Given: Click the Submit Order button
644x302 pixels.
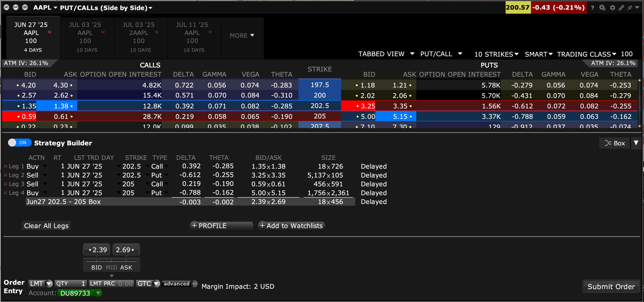Looking at the screenshot, I should 611,286.
